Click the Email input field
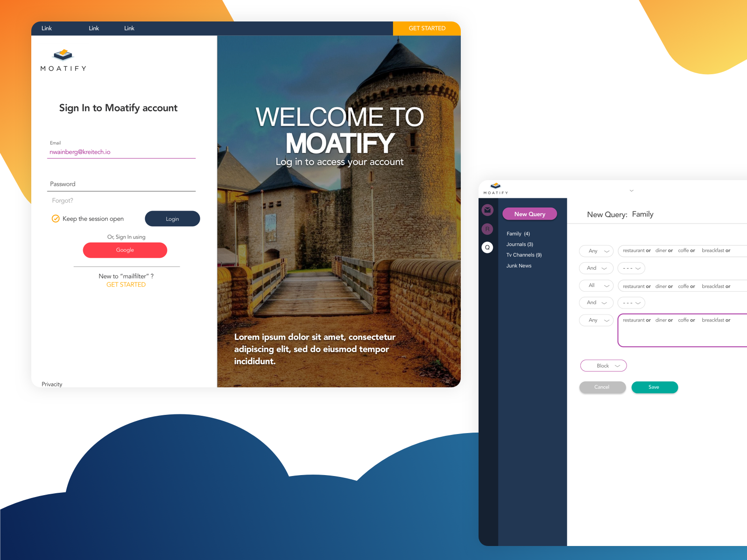 tap(121, 149)
